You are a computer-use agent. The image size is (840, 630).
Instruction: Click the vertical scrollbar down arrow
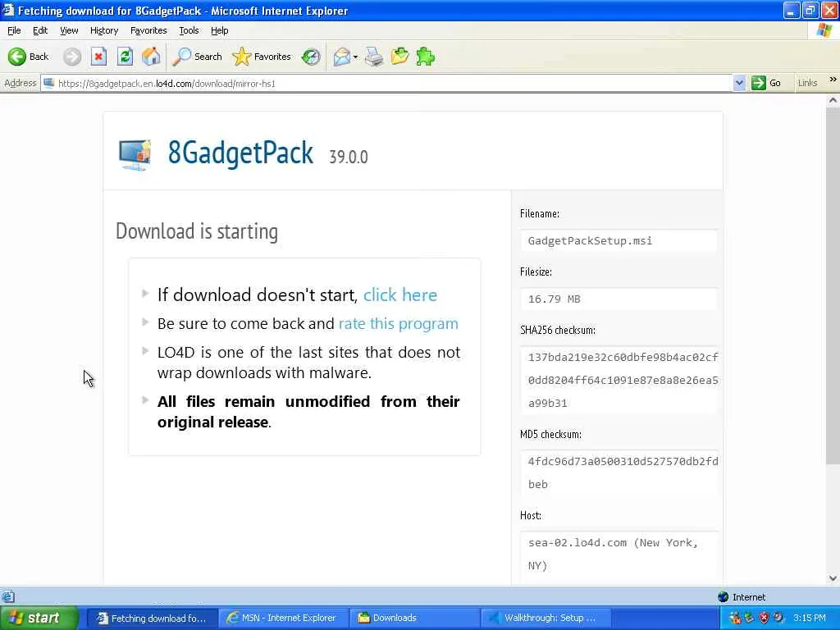point(833,578)
